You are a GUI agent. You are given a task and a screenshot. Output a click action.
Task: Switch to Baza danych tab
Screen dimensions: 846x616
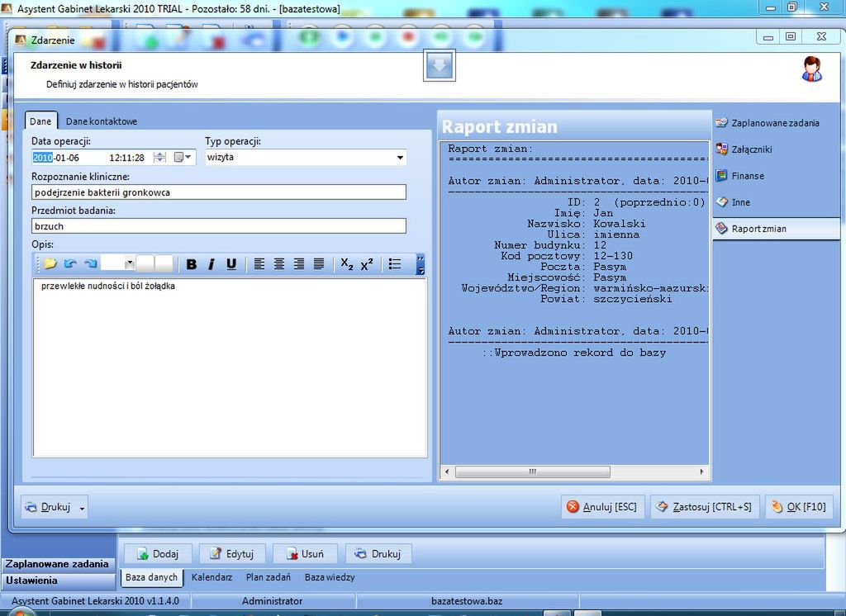coord(152,577)
